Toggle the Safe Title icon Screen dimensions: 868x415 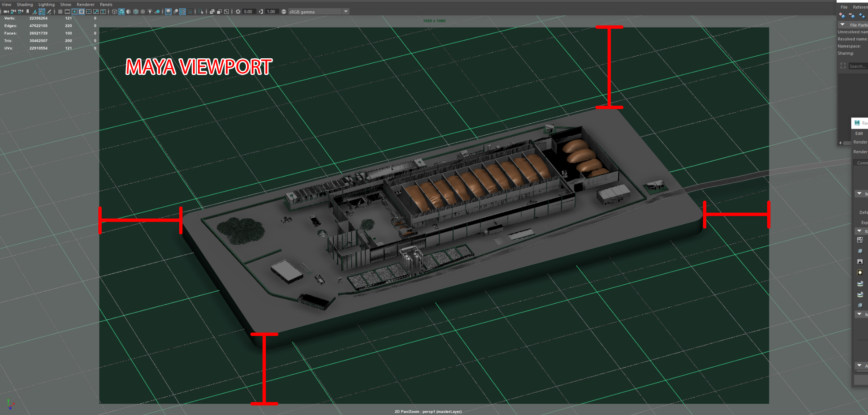coord(103,12)
